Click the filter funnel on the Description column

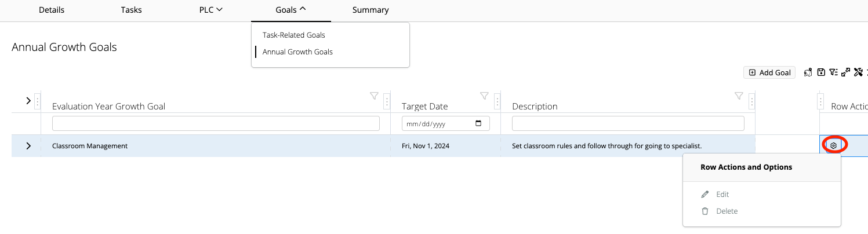pos(739,96)
